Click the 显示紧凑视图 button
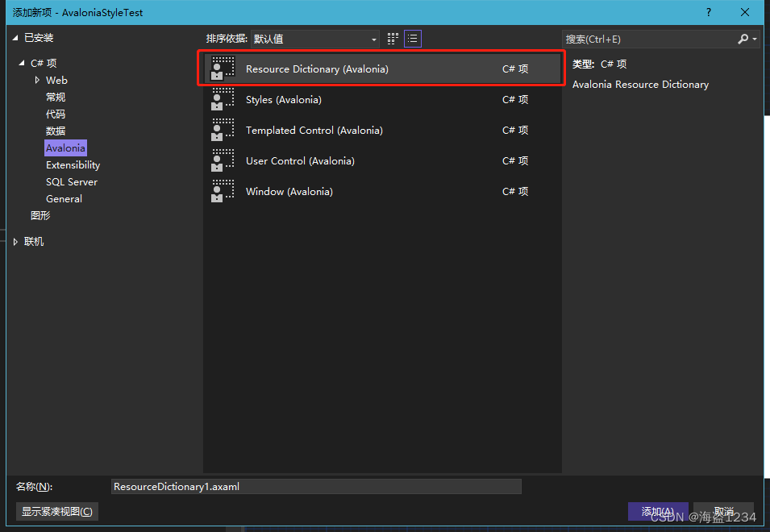The image size is (770, 532). coord(57,511)
